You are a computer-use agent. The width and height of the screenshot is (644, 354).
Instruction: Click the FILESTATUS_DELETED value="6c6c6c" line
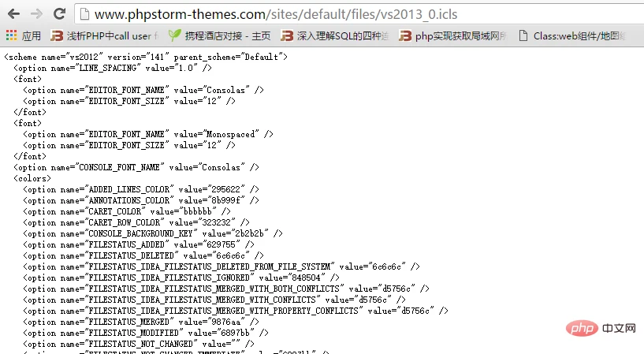(143, 256)
